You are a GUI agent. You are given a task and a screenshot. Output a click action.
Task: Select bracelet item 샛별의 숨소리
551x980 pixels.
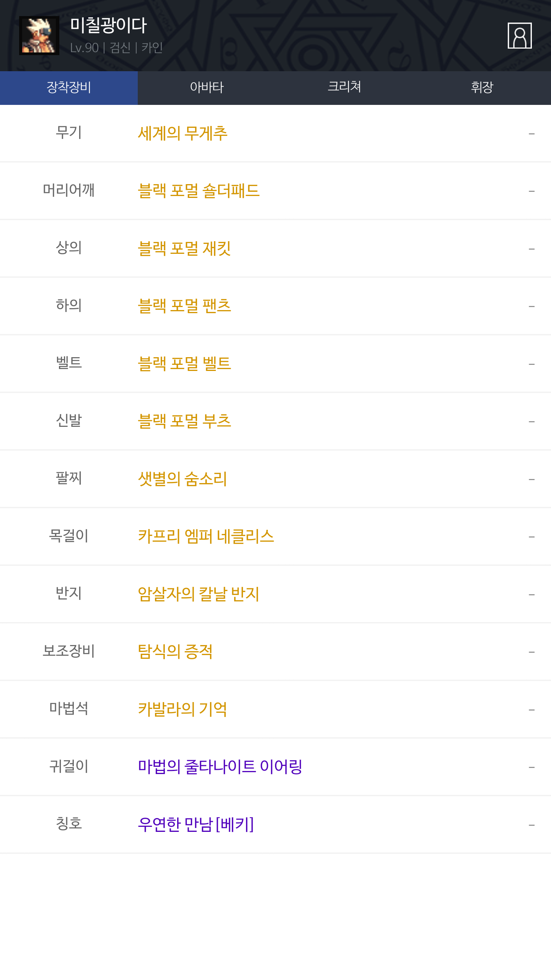pos(183,479)
